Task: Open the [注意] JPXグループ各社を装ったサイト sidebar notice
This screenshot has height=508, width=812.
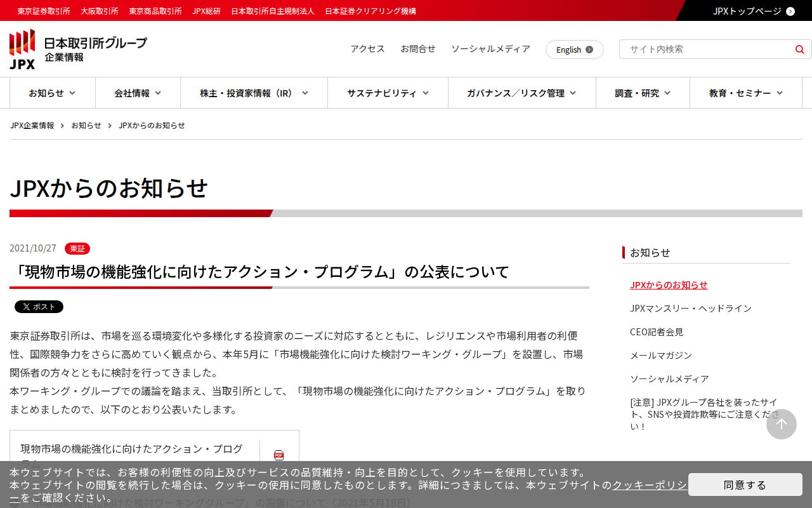Action: point(704,414)
